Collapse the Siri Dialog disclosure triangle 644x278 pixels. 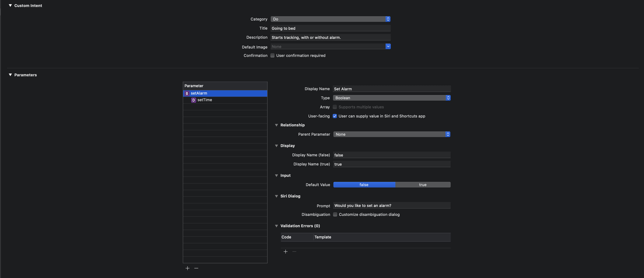[276, 196]
